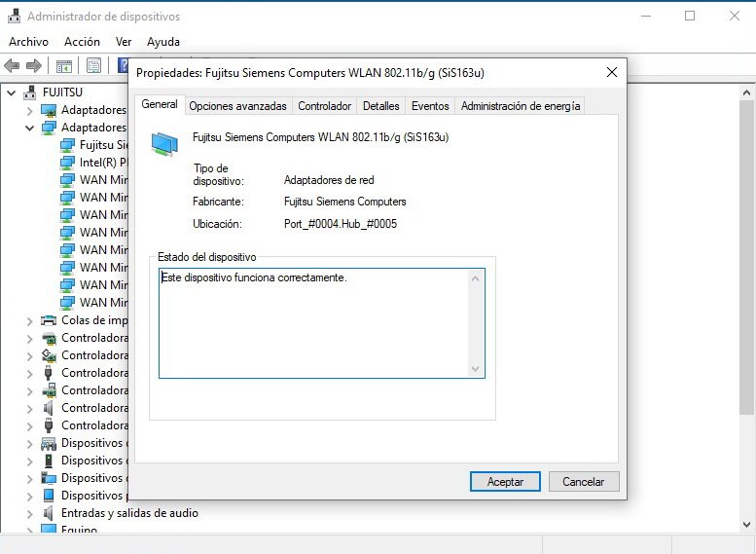Open the Archivo menu
756x554 pixels.
[28, 42]
